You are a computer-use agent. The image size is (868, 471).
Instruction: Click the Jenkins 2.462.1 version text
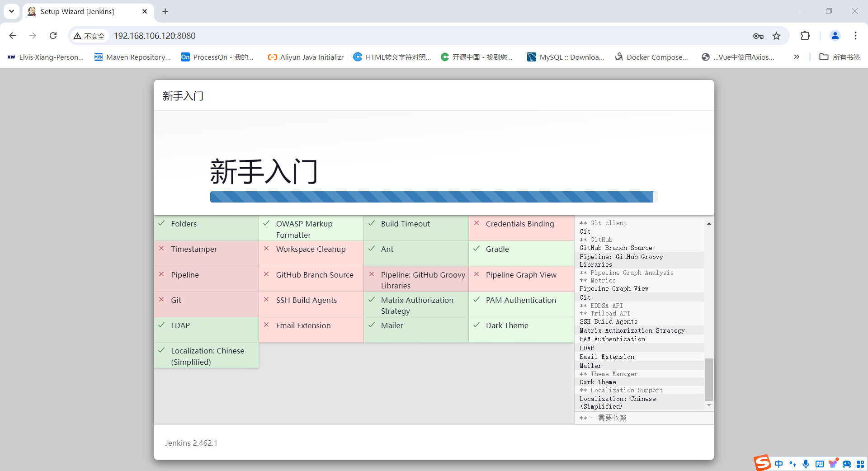click(191, 443)
